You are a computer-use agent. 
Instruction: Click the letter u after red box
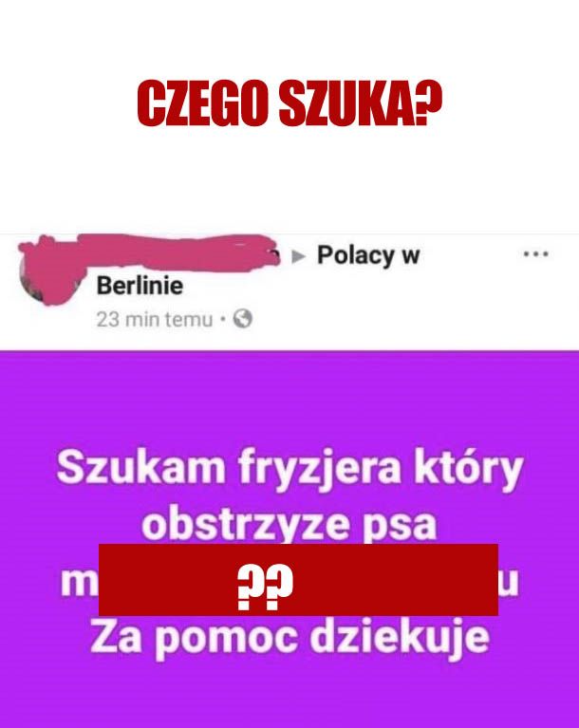tap(508, 584)
